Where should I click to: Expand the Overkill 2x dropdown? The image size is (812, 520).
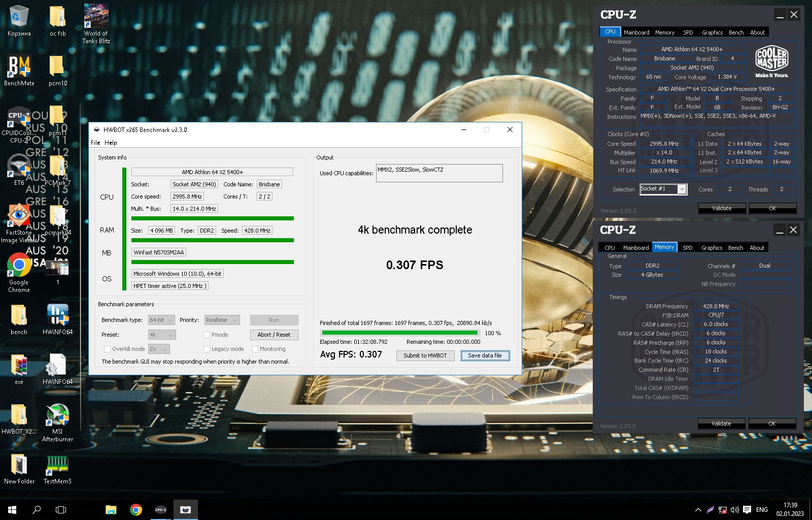click(159, 349)
